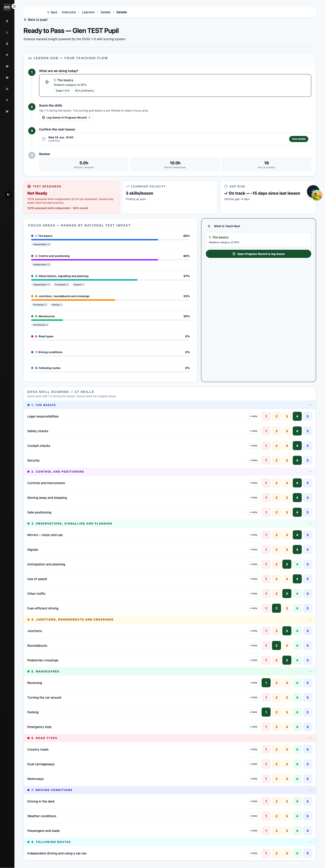
Task: Click the Back to pupil link
Action: pyautogui.click(x=35, y=20)
